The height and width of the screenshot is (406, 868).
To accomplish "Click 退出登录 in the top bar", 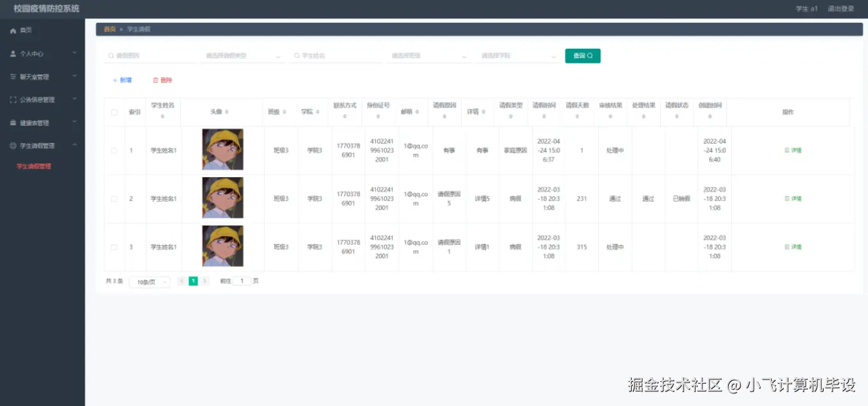I will point(841,9).
